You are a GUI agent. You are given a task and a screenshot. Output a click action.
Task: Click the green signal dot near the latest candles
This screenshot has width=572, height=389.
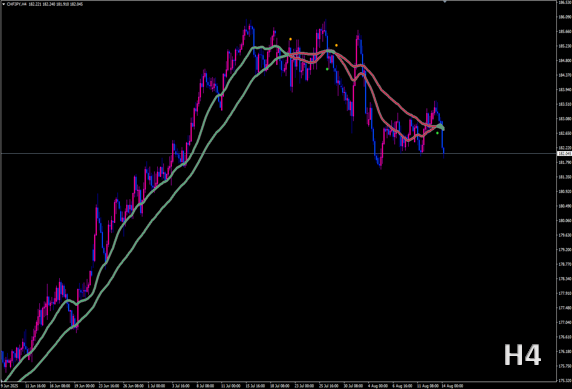437,133
